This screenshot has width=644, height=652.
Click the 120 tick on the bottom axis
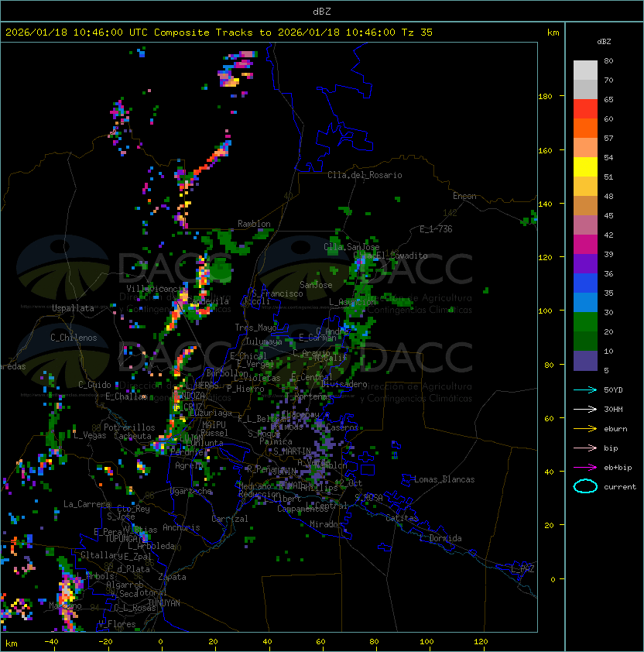pos(481,641)
